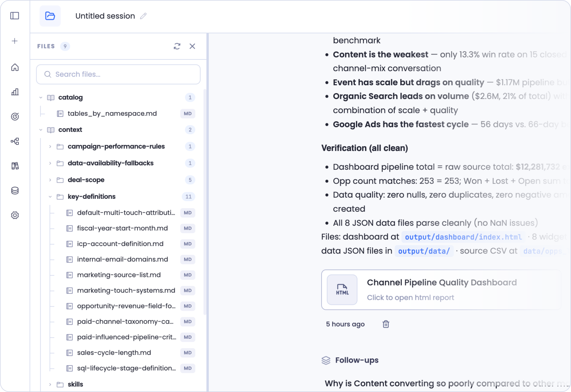Collapse the context section
Screen dimensions: 571x392
pos(41,130)
